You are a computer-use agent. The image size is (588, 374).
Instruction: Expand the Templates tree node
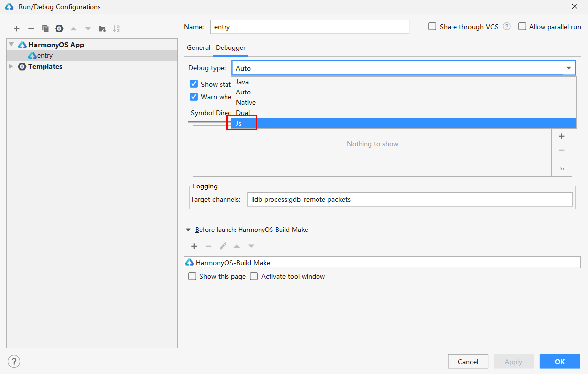[11, 66]
